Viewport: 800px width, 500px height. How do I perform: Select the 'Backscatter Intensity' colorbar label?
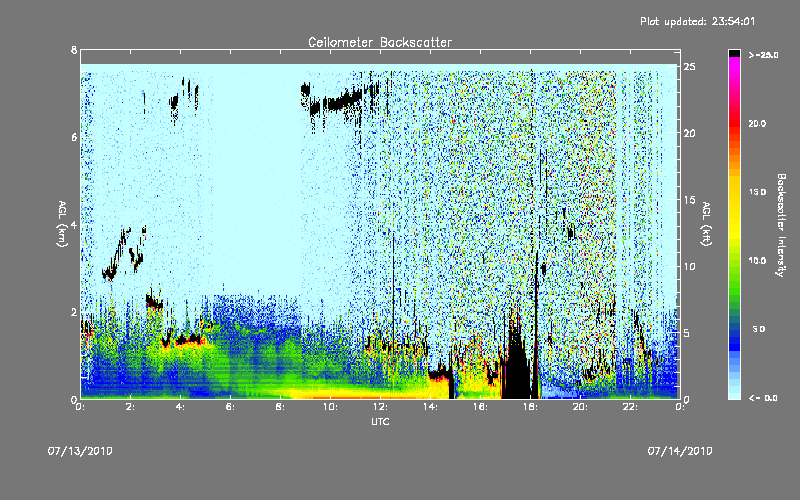click(x=781, y=225)
